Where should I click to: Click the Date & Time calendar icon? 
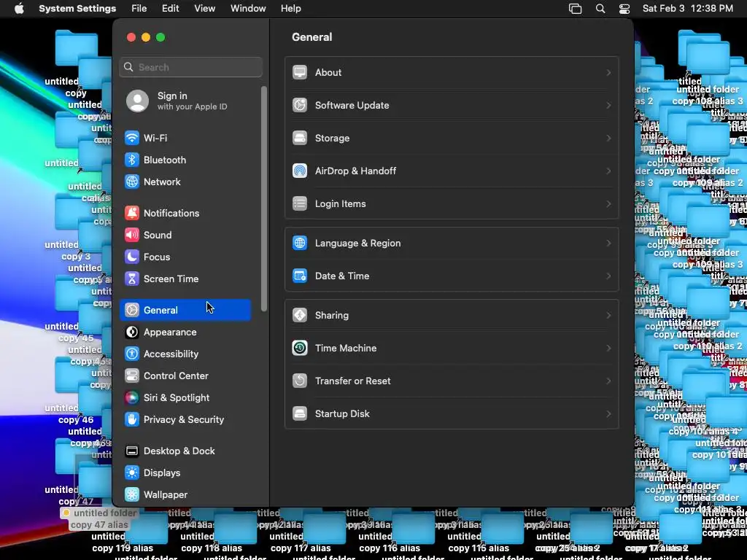[x=300, y=276]
